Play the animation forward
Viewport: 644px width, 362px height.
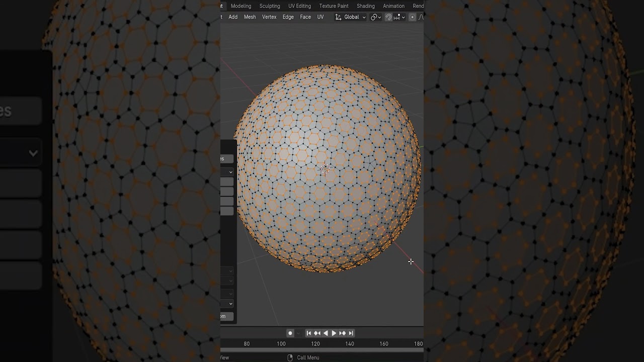[334, 333]
